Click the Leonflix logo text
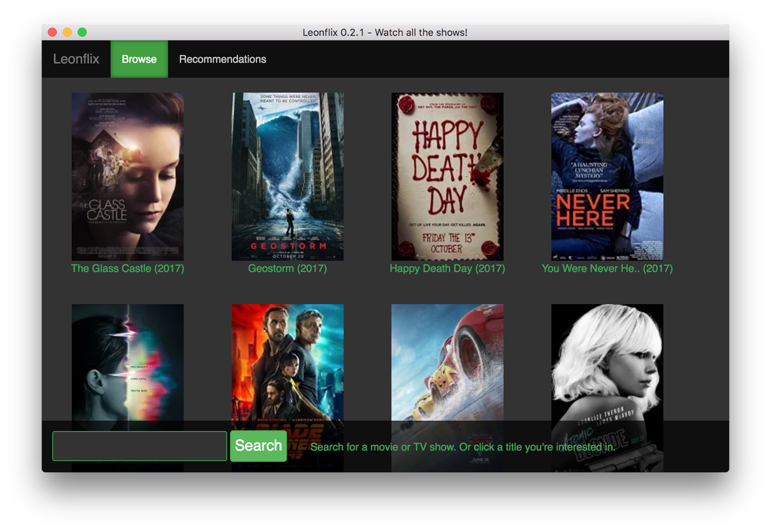771x532 pixels. (76, 59)
